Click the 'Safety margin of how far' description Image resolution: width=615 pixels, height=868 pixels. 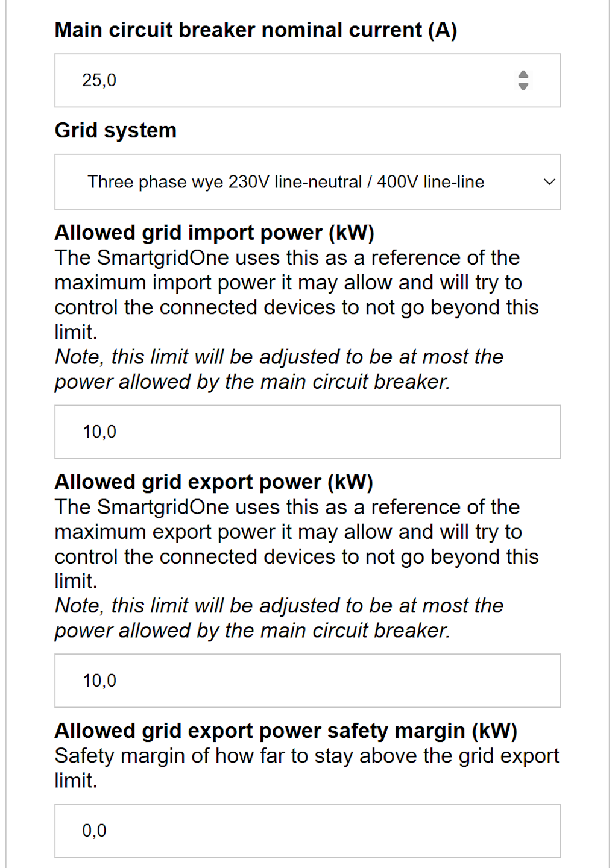[306, 767]
